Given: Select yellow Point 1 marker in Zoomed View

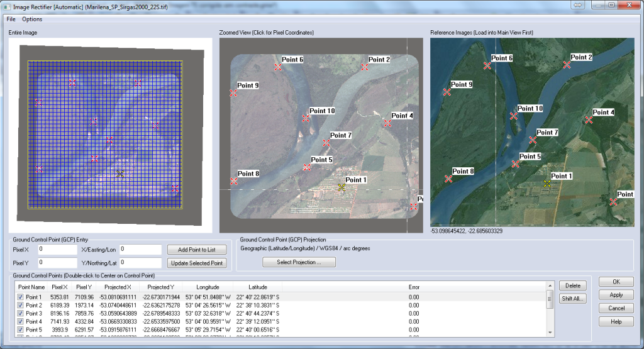Looking at the screenshot, I should click(341, 187).
